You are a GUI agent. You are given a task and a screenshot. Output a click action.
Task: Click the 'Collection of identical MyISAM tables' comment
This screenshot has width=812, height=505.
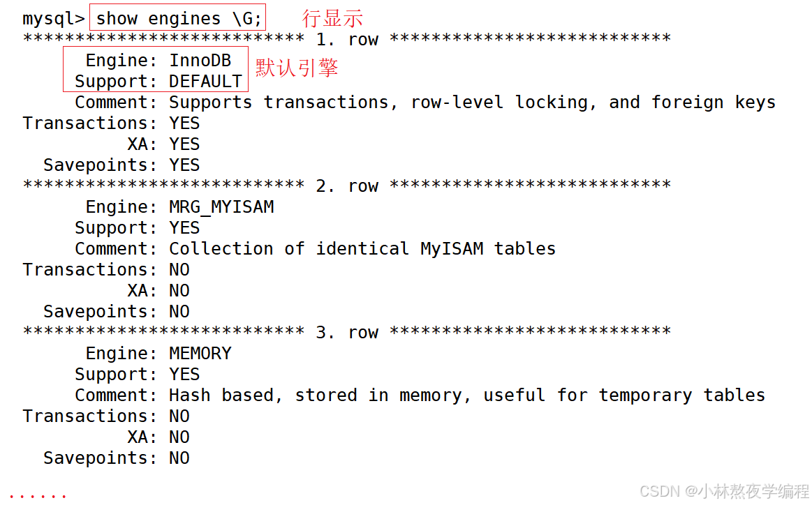pos(362,249)
